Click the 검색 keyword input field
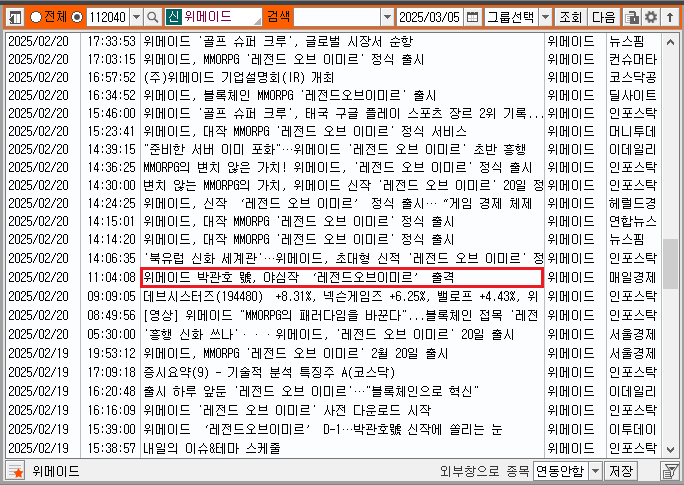684x485 pixels. click(337, 17)
